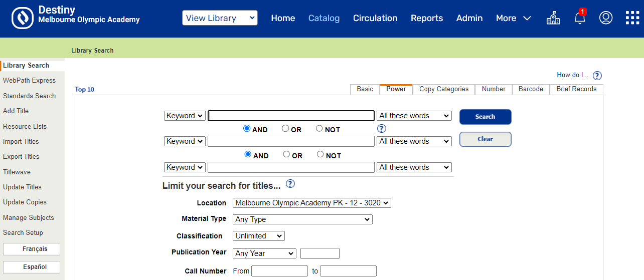Open the user profile icon
The width and height of the screenshot is (644, 280).
[x=606, y=18]
